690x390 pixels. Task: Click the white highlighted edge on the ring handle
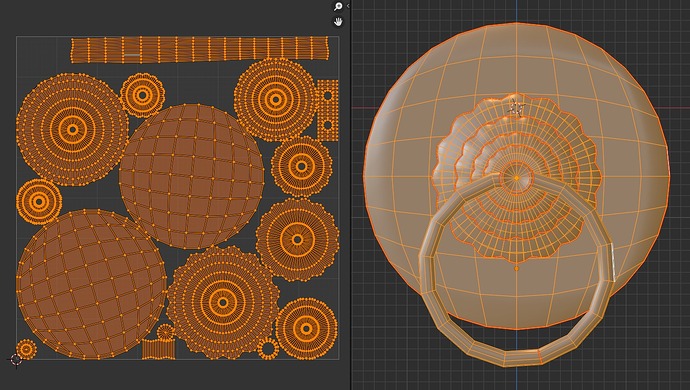612,262
